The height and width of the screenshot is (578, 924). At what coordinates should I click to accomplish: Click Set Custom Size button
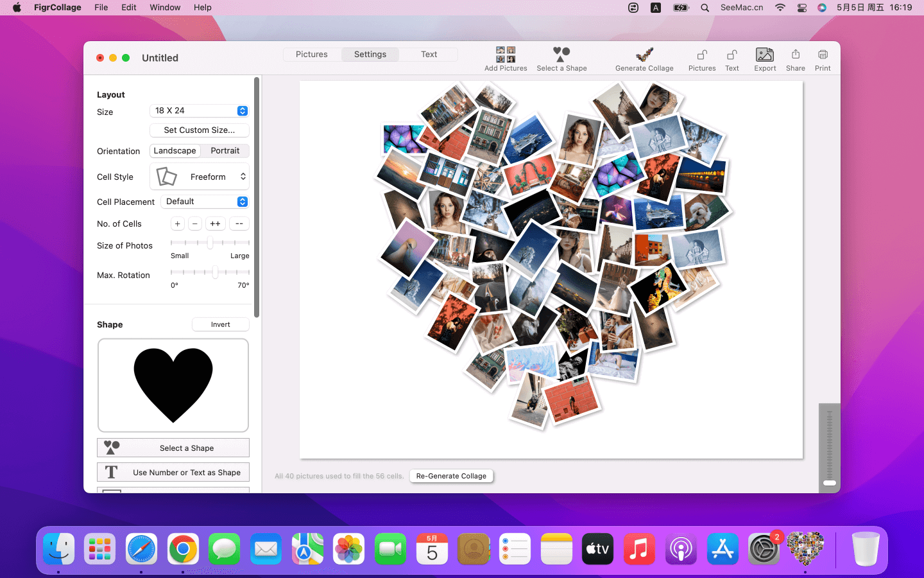coord(199,130)
